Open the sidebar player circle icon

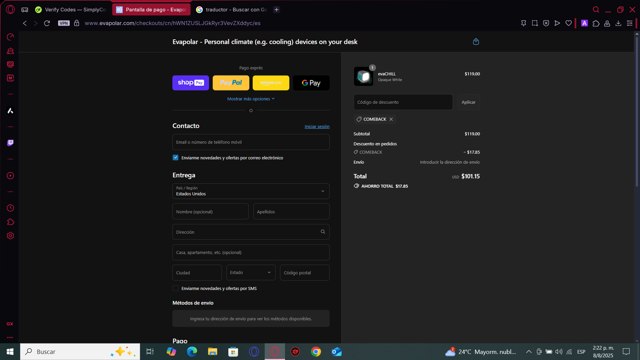tap(10, 176)
